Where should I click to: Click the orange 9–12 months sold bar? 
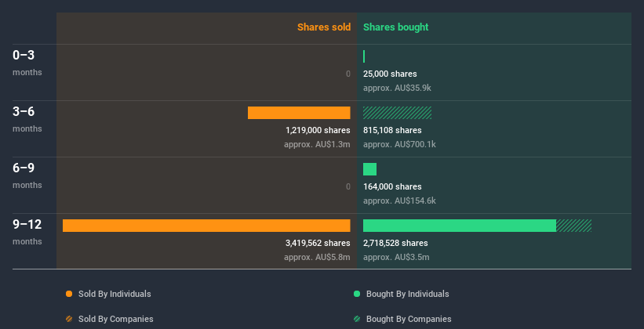[206, 226]
